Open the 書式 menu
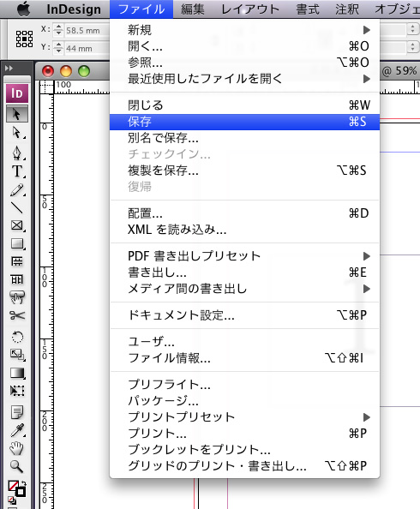The width and height of the screenshot is (420, 509). click(308, 9)
